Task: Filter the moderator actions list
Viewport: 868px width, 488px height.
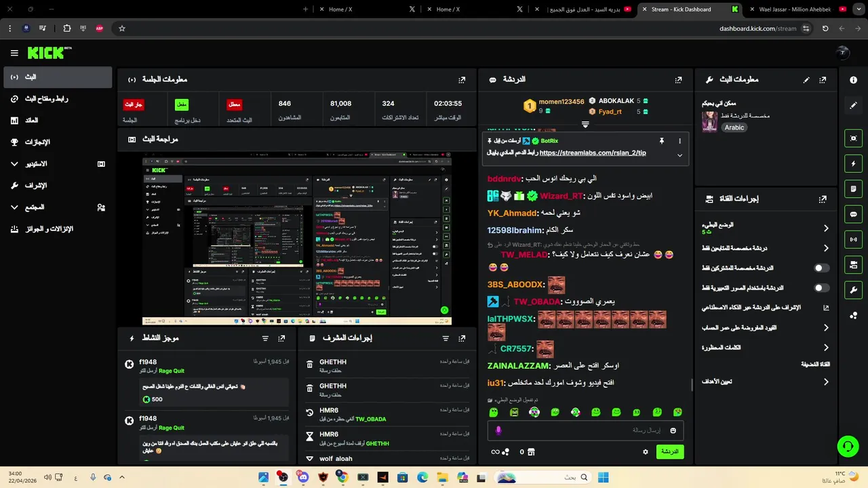Action: 446,338
